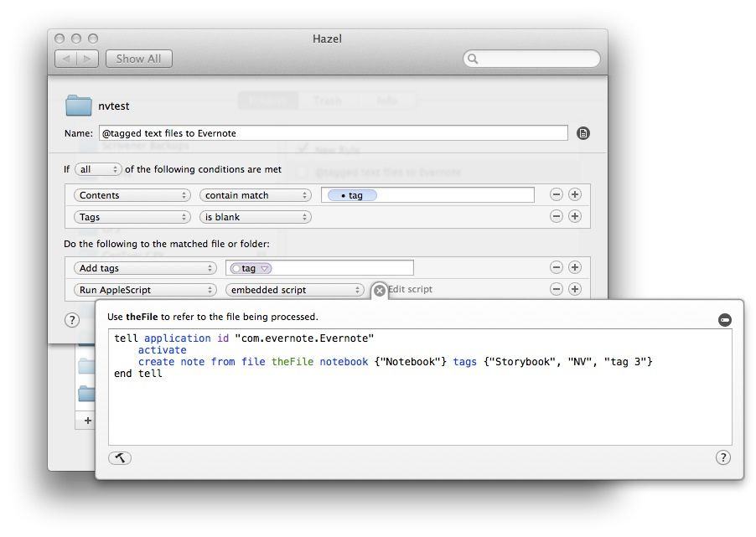Viewport: 756px width, 537px height.
Task: Open the embedded script source dropdown
Action: (294, 290)
